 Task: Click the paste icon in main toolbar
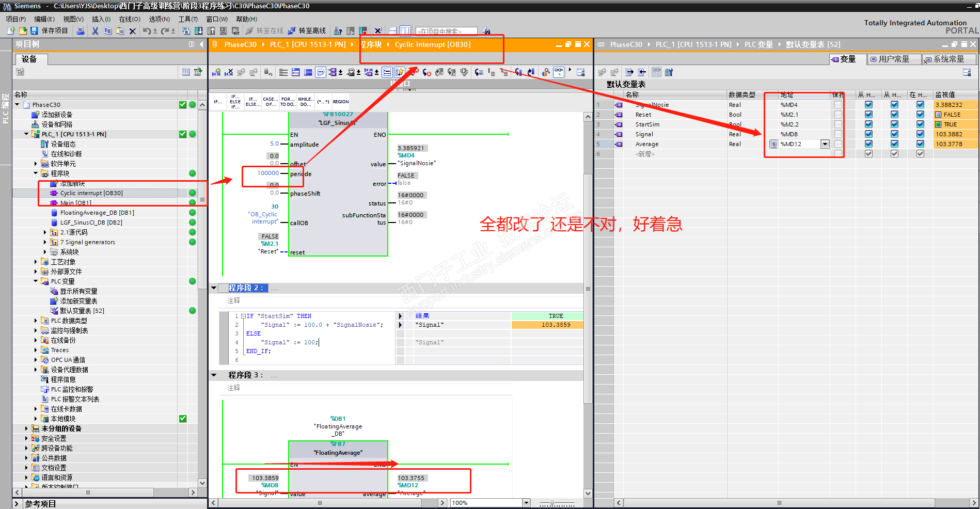(120, 31)
